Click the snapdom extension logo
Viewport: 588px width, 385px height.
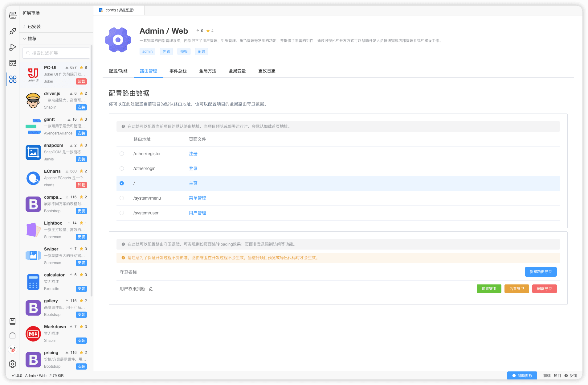click(x=33, y=152)
